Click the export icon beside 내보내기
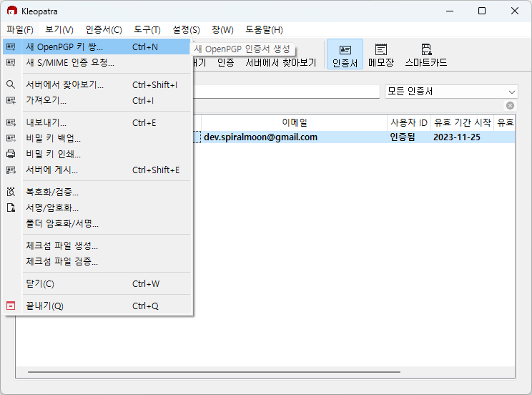The height and width of the screenshot is (395, 532). point(11,122)
